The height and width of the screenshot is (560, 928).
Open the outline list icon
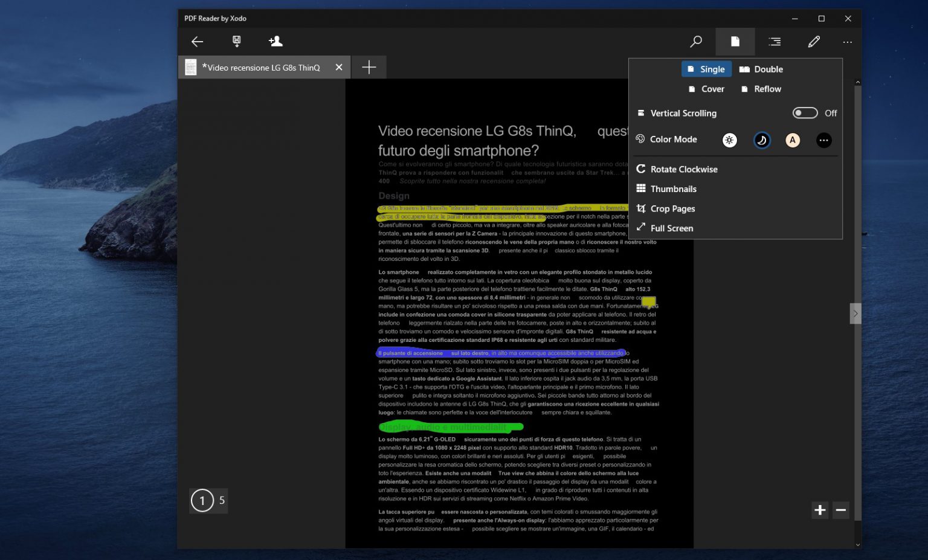775,41
